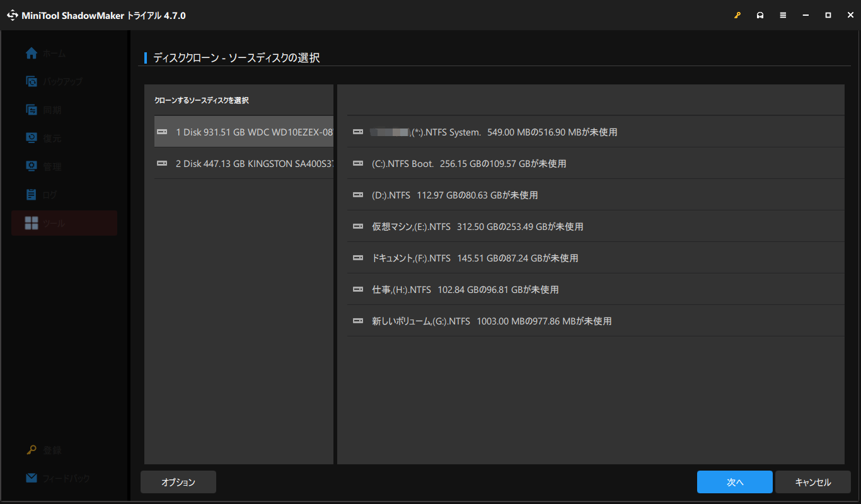Open the 復元 restore icon in sidebar

(x=32, y=138)
